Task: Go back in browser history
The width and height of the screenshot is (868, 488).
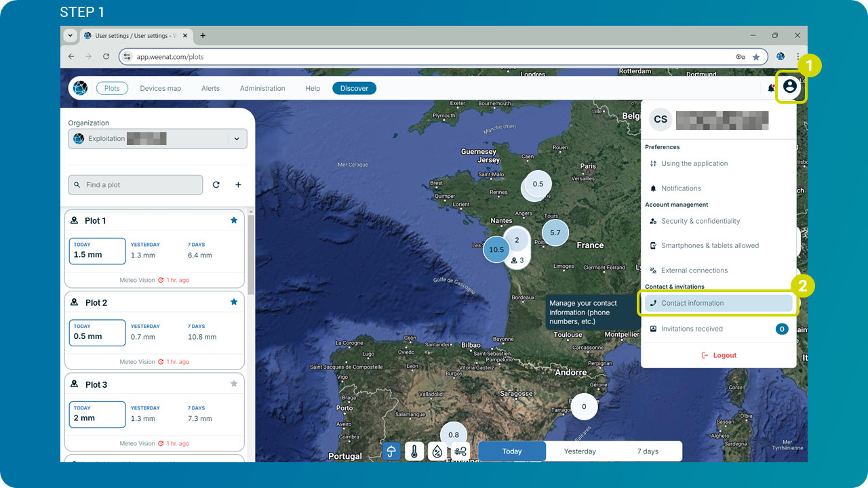Action: point(70,57)
